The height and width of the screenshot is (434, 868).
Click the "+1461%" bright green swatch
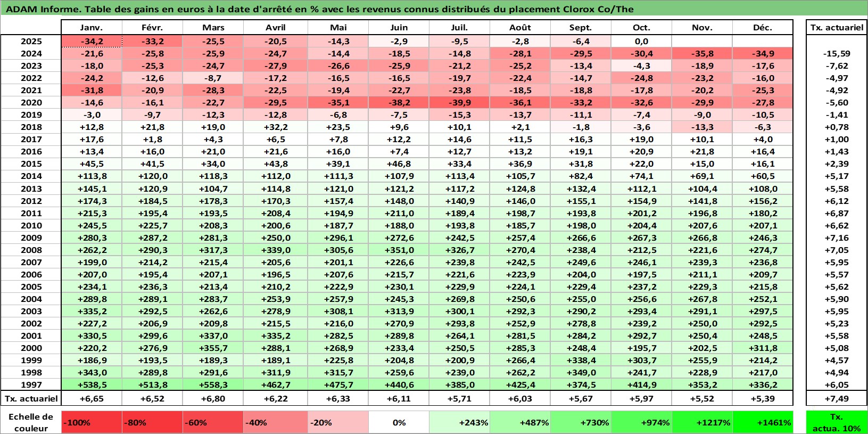[x=763, y=422]
